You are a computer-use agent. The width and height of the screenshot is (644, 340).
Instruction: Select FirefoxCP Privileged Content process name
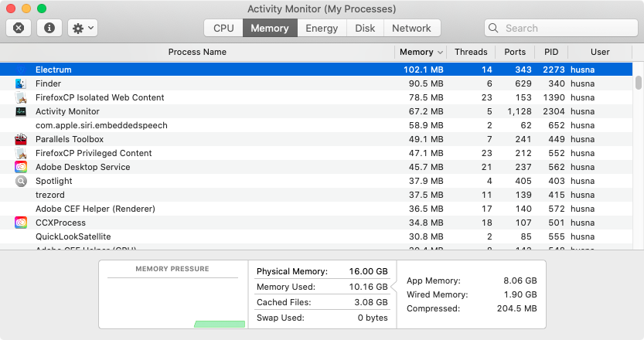[x=94, y=153]
